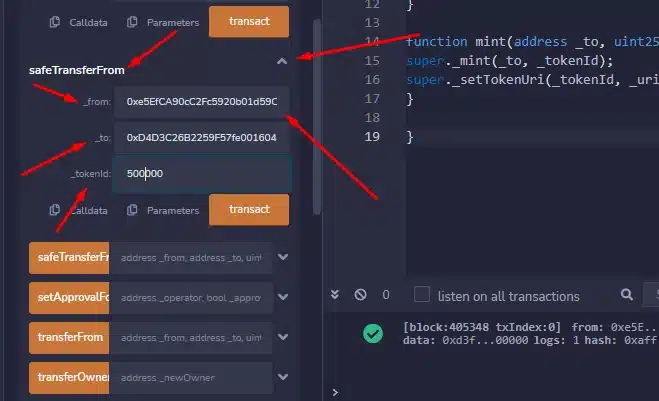
Task: Collapse the expanded safeTransferFrom section
Action: pyautogui.click(x=282, y=61)
